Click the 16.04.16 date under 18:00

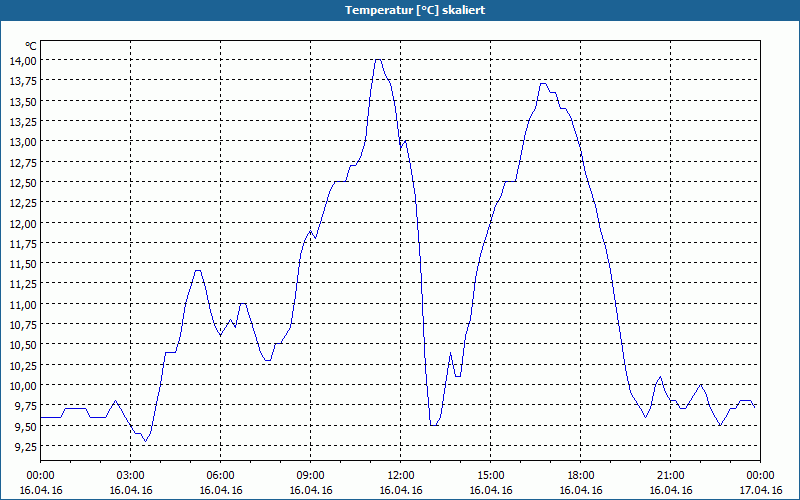[581, 490]
